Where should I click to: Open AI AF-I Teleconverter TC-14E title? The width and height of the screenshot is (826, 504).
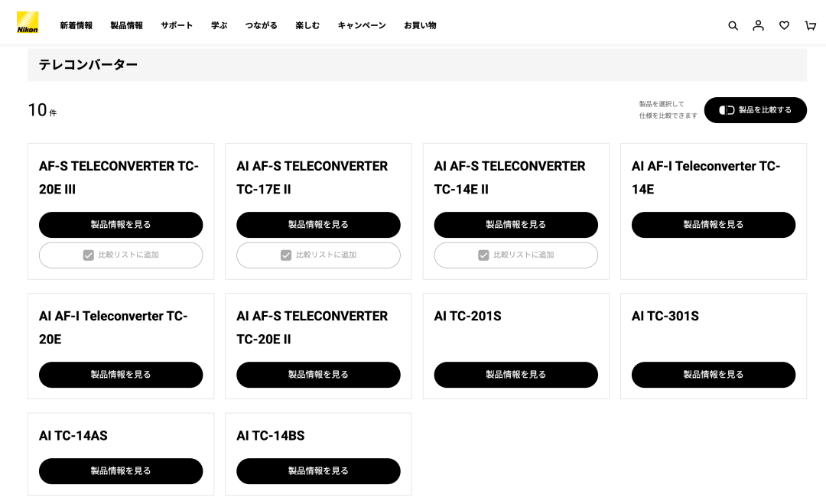706,177
